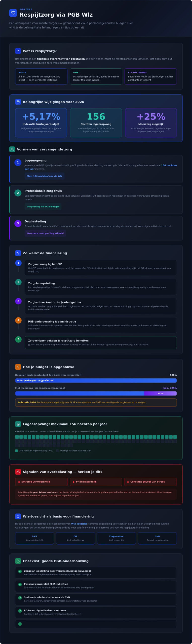Click the warning triangle icon by Signalen van overbelasting
192x644 pixels.
tap(18, 472)
